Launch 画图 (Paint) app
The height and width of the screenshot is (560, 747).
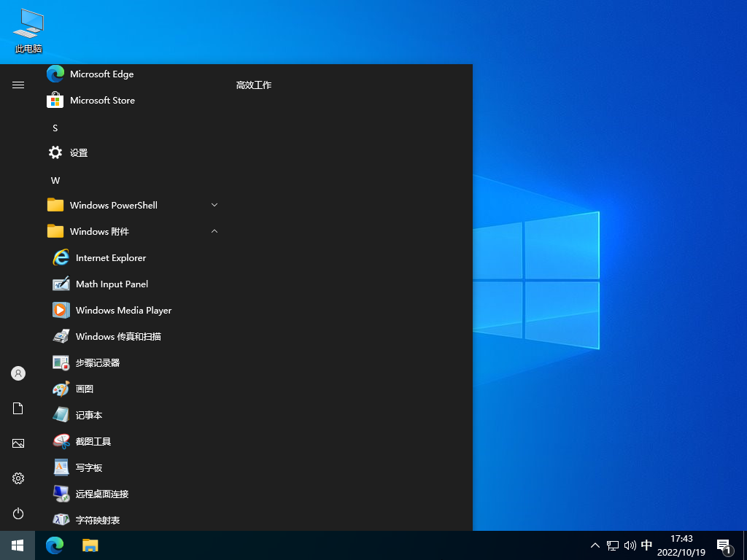85,389
